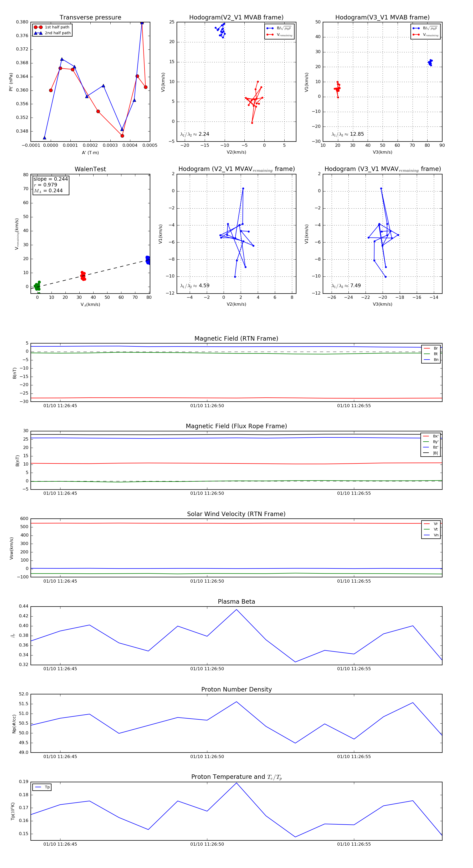Screen dimensions: 473x868
Task: Click 'Hodogram(V3_V1 MVAB frame)' title
Action: (382, 18)
